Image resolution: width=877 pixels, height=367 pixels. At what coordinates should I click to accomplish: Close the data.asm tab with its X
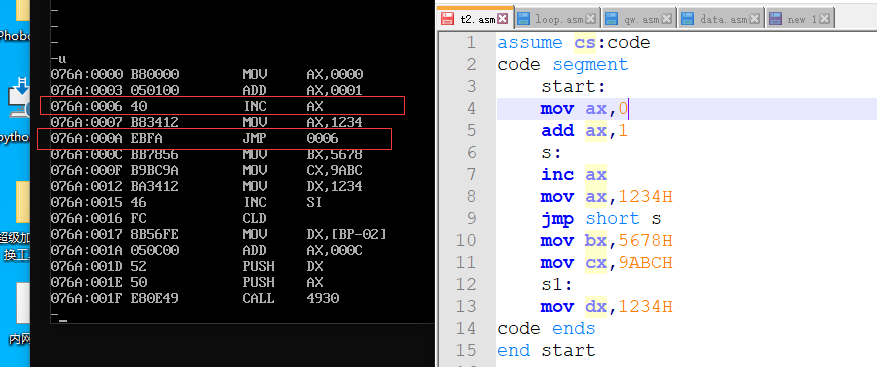[755, 19]
